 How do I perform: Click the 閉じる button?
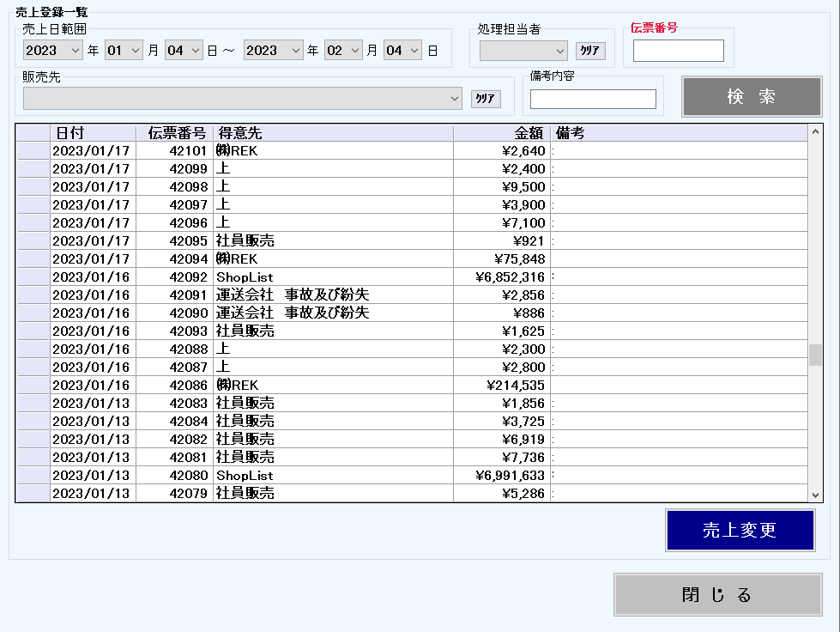click(x=718, y=594)
